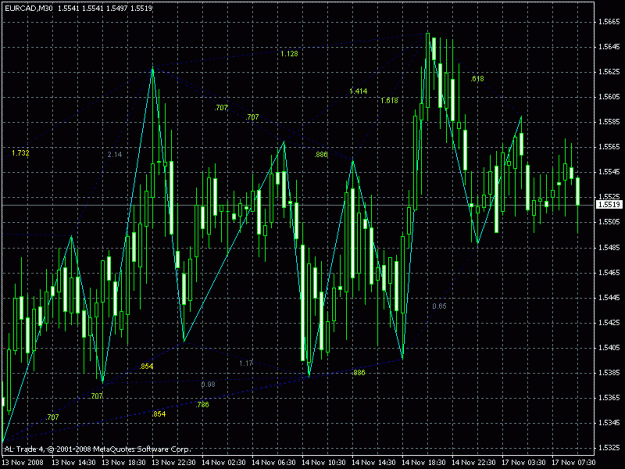Viewport: 625px width, 469px height.
Task: Click the 1.414 ratio label
Action: coord(358,91)
